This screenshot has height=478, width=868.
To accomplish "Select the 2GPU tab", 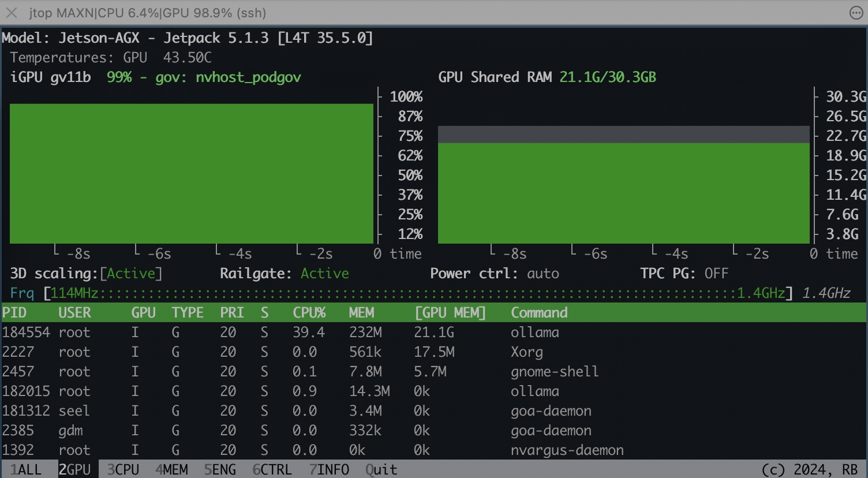I will pyautogui.click(x=75, y=469).
